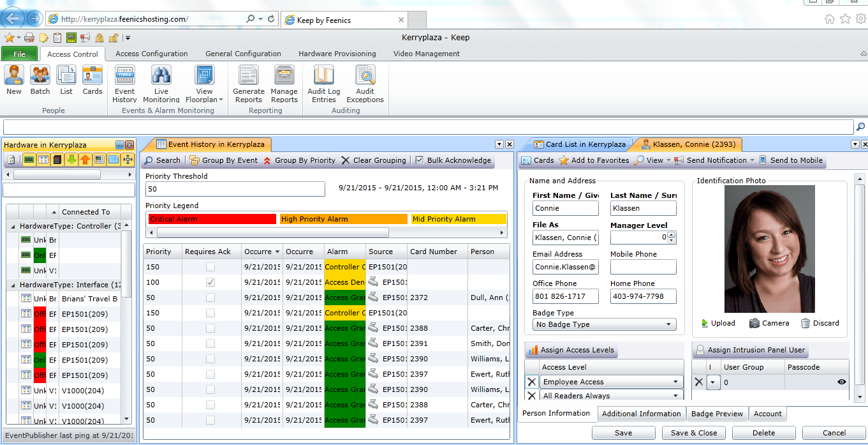Image resolution: width=868 pixels, height=445 pixels.
Task: Select the Cards icon in the ribbon
Action: [92, 83]
